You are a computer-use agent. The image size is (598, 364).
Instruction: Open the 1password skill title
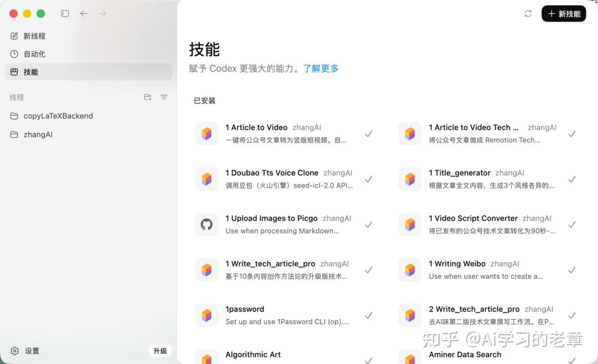[245, 309]
